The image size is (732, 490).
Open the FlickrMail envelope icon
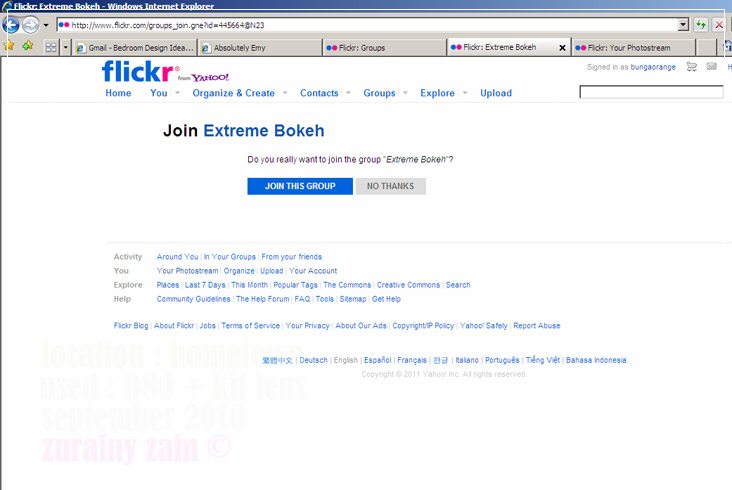tap(711, 66)
